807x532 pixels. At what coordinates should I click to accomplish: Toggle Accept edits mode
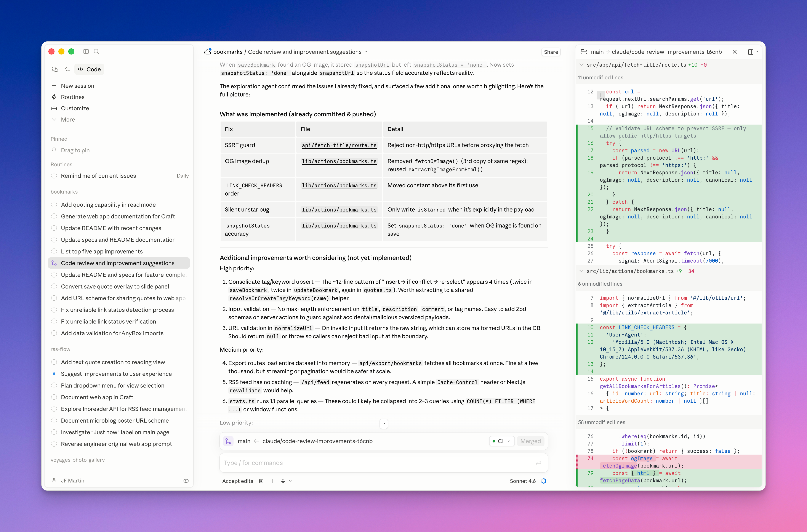pyautogui.click(x=237, y=481)
